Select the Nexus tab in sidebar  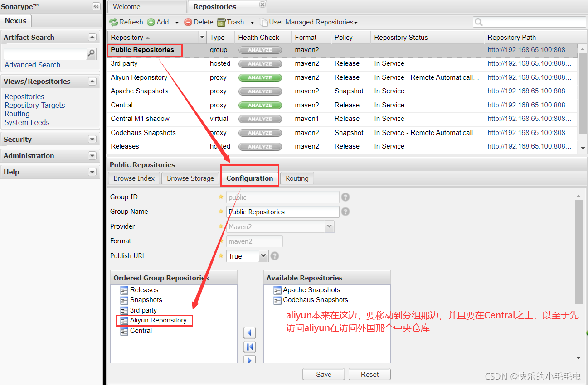16,21
